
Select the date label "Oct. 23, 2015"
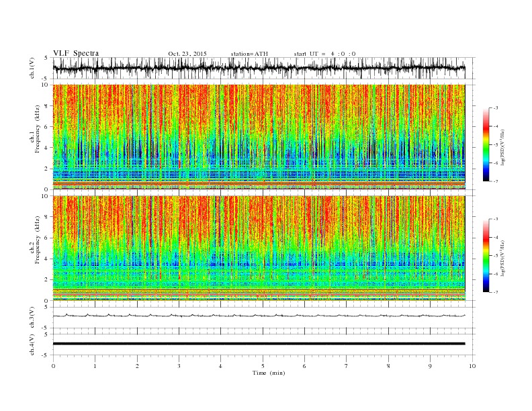[187, 54]
